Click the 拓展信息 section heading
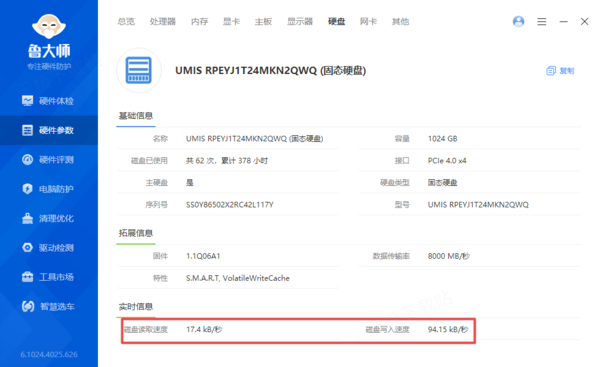This screenshot has width=600, height=367. coord(135,233)
